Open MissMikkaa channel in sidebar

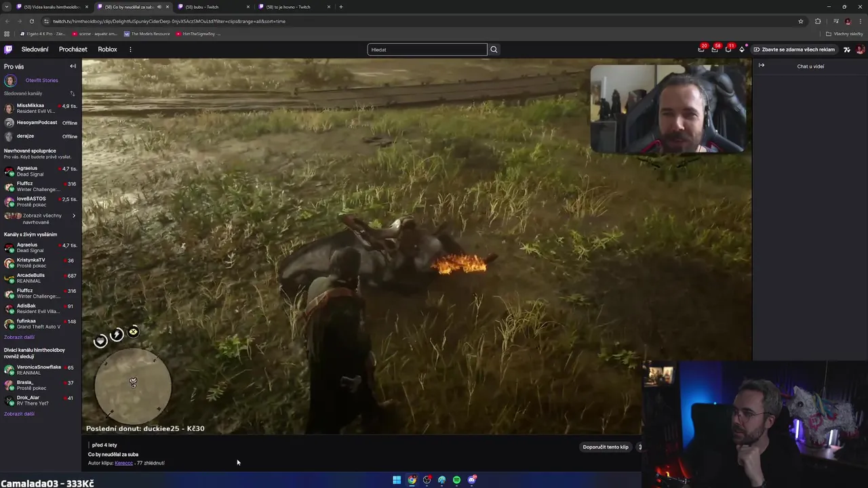tap(41, 108)
